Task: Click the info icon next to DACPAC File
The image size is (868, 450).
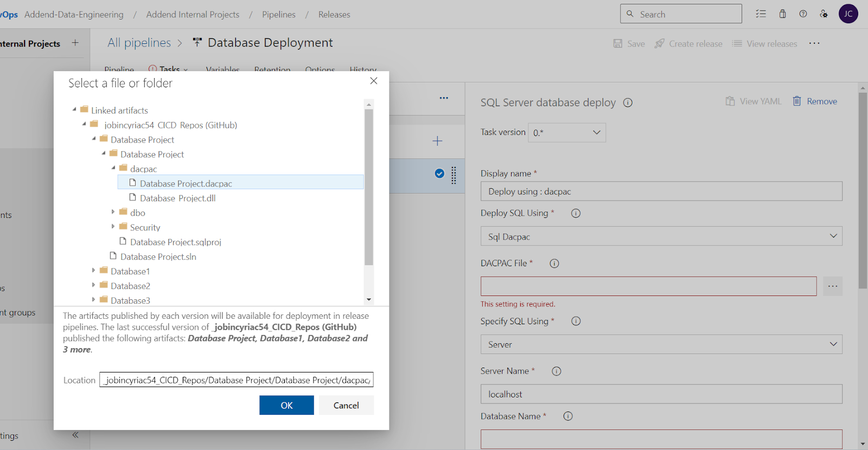Action: [x=554, y=263]
